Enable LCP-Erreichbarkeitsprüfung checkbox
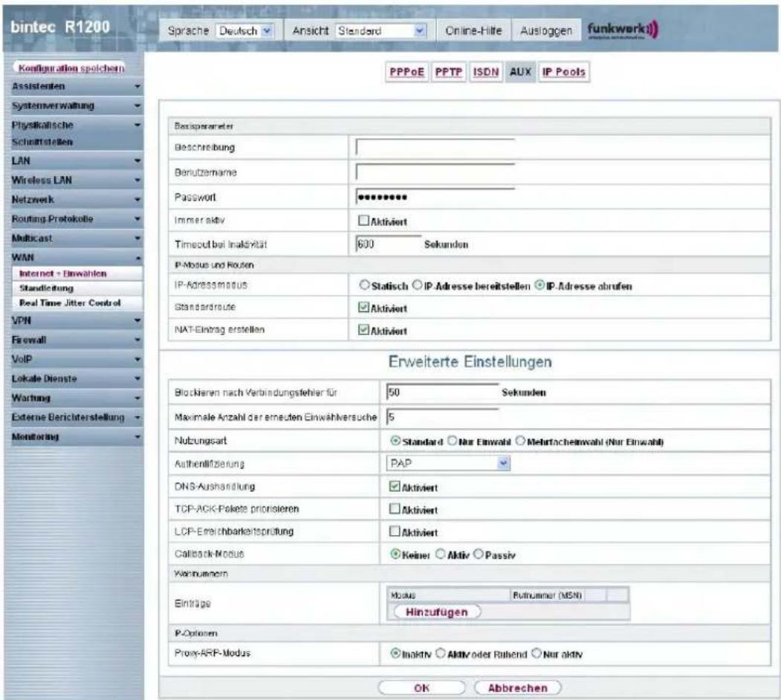The image size is (781, 700). click(x=395, y=531)
